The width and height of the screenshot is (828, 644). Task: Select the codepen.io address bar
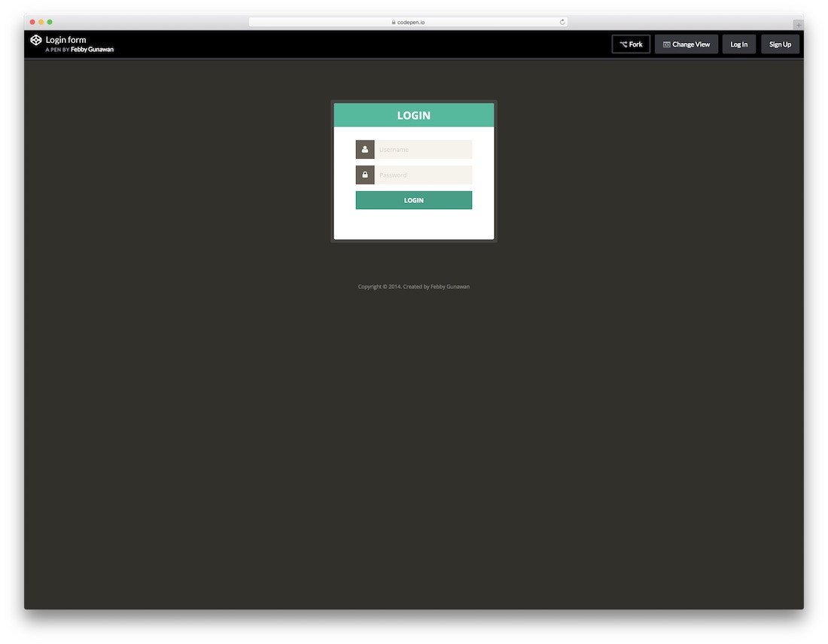(408, 22)
